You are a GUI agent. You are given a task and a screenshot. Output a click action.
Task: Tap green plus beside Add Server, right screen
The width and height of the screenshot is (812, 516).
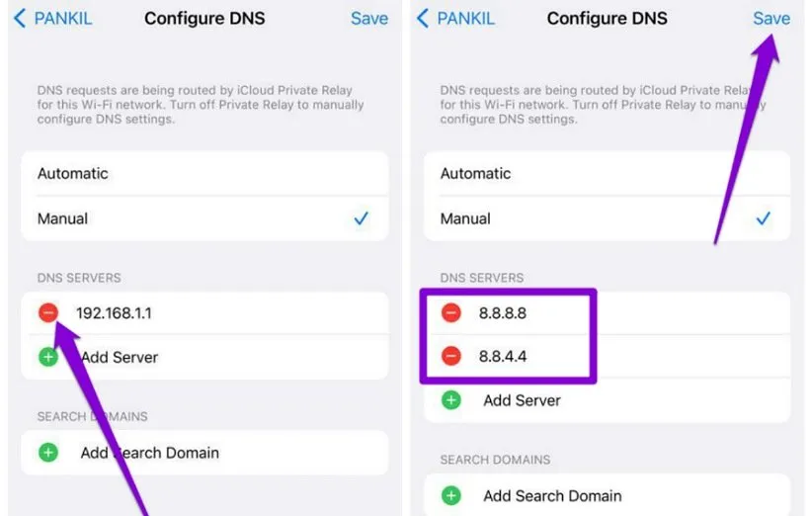point(451,400)
